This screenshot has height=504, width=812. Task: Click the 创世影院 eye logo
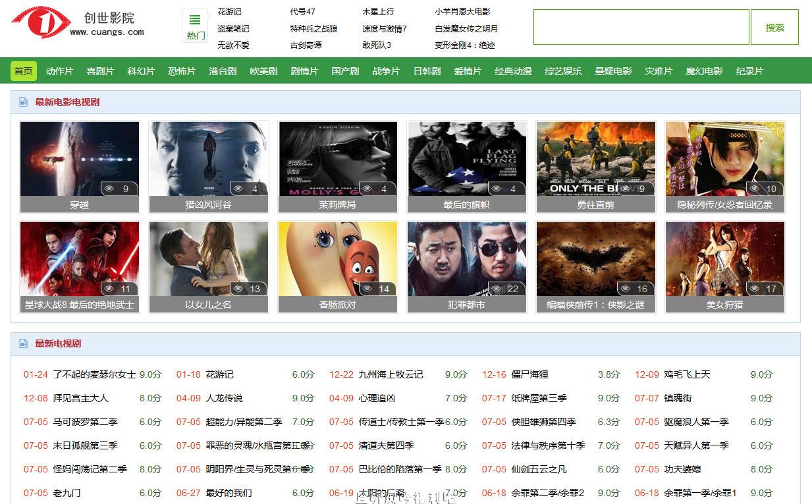click(41, 22)
